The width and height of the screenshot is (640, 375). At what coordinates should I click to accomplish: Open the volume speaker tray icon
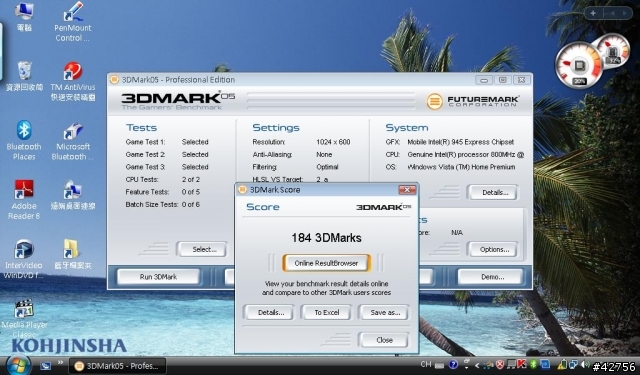pyautogui.click(x=584, y=364)
